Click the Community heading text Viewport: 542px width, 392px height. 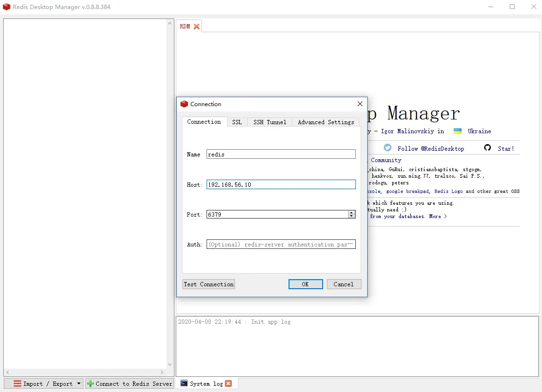click(386, 160)
